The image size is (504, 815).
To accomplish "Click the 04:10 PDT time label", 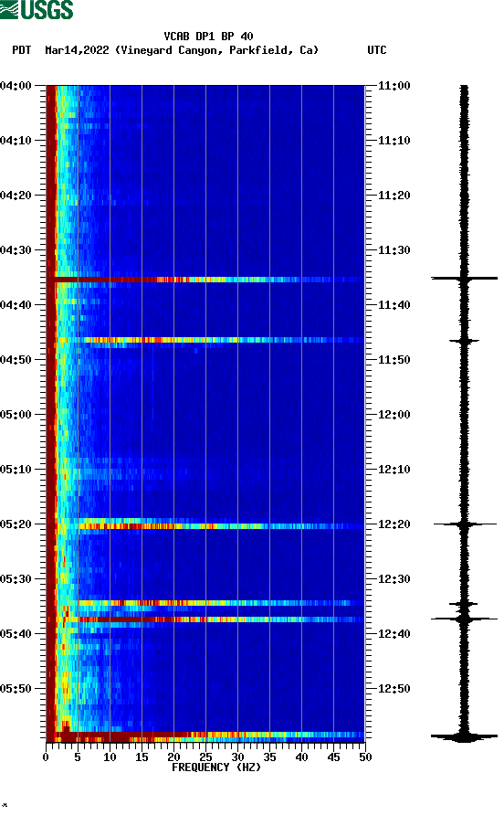I will 16,141.
